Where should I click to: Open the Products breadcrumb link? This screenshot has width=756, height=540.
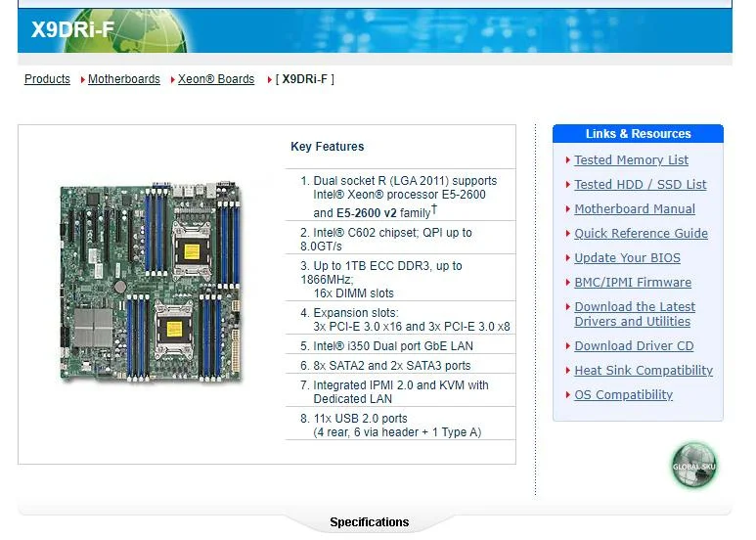tap(47, 79)
